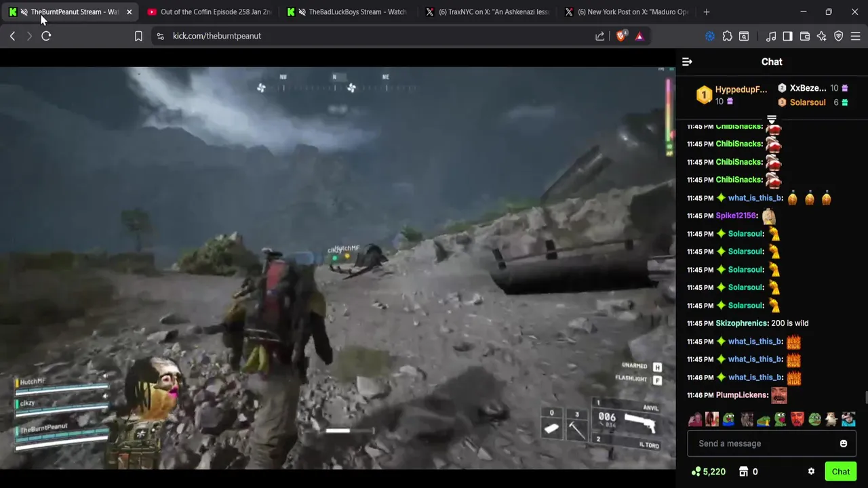The width and height of the screenshot is (868, 488).
Task: Insert the praying Pepe quick emote
Action: click(x=764, y=420)
